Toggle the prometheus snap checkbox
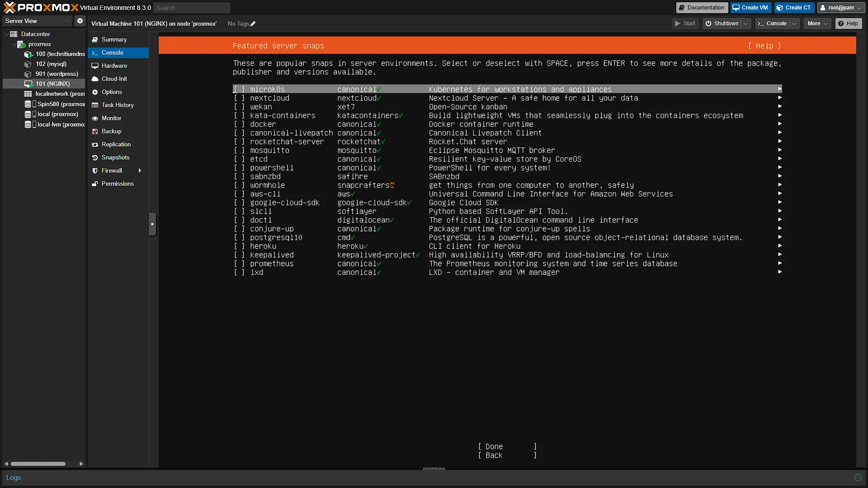 [x=239, y=263]
